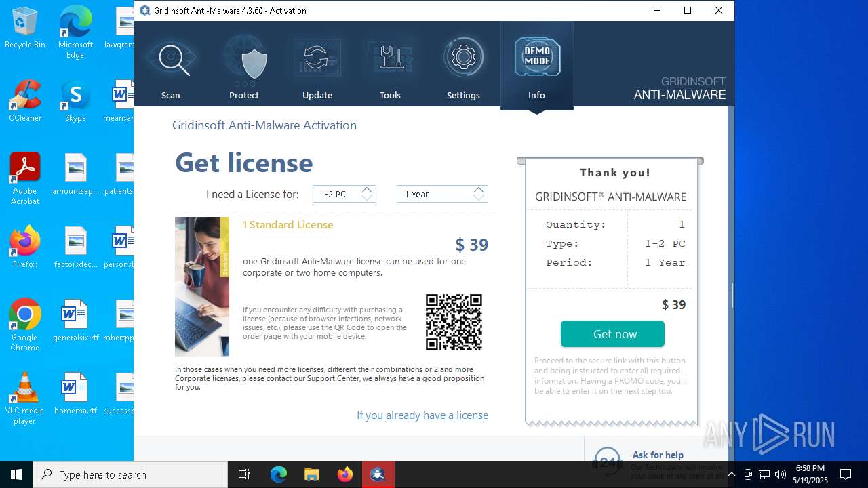Follow 'If you already have a license' link

(422, 415)
